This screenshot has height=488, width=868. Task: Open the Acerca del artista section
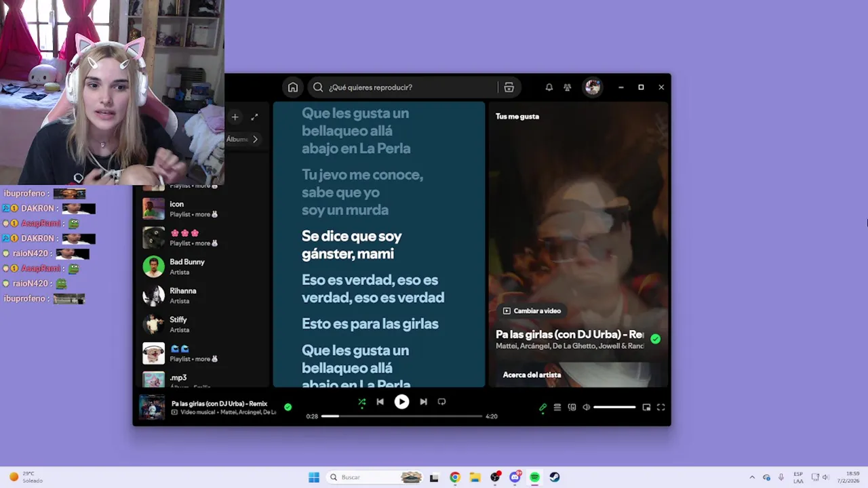(532, 375)
